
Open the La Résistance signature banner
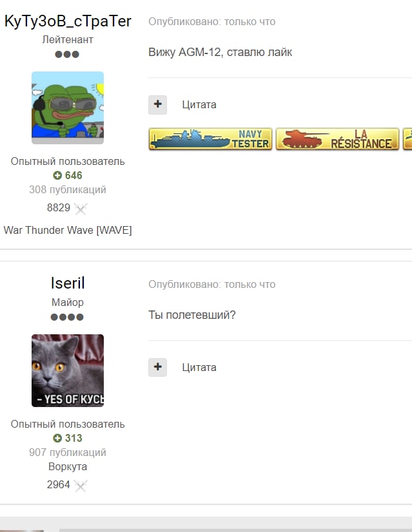[x=338, y=138]
